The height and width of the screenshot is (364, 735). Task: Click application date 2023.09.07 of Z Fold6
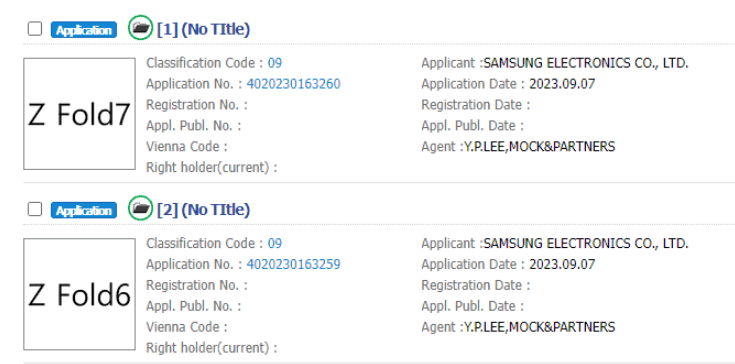point(562,264)
